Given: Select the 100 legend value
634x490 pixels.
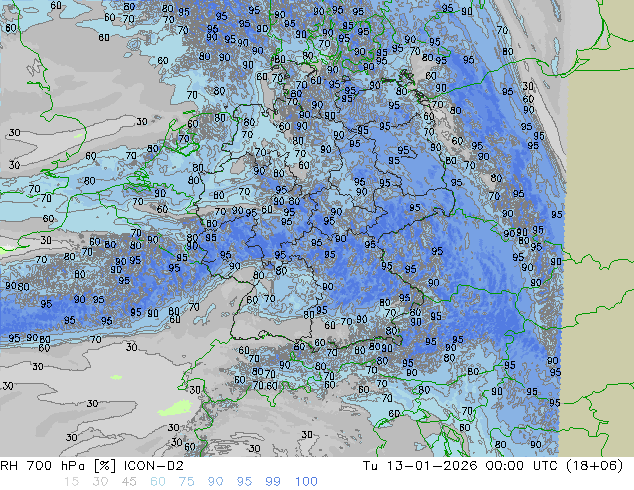Looking at the screenshot, I should [306, 481].
